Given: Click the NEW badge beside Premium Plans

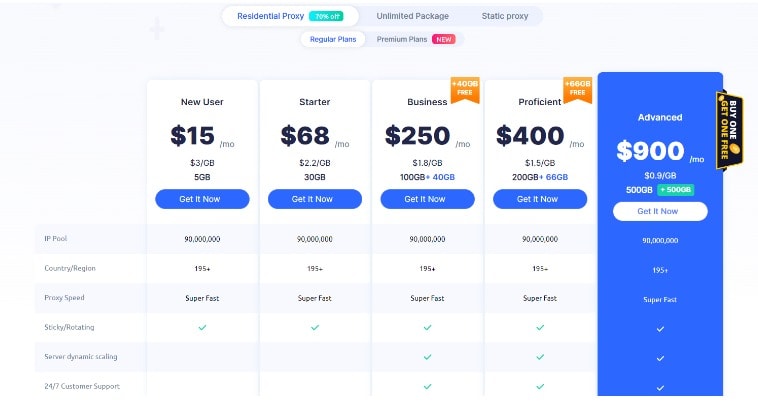Looking at the screenshot, I should pyautogui.click(x=444, y=40).
